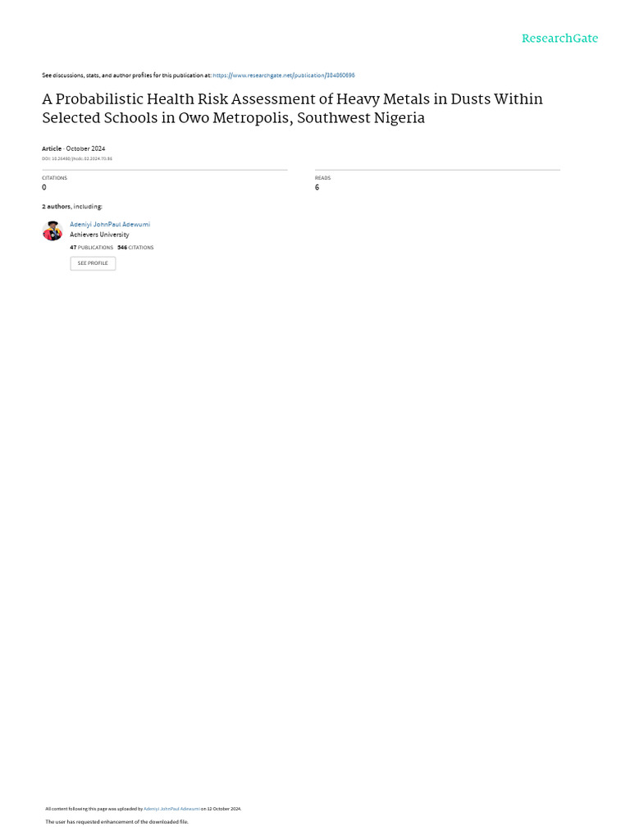Click the DOI text under Article
The image size is (630, 840).
tap(77, 158)
